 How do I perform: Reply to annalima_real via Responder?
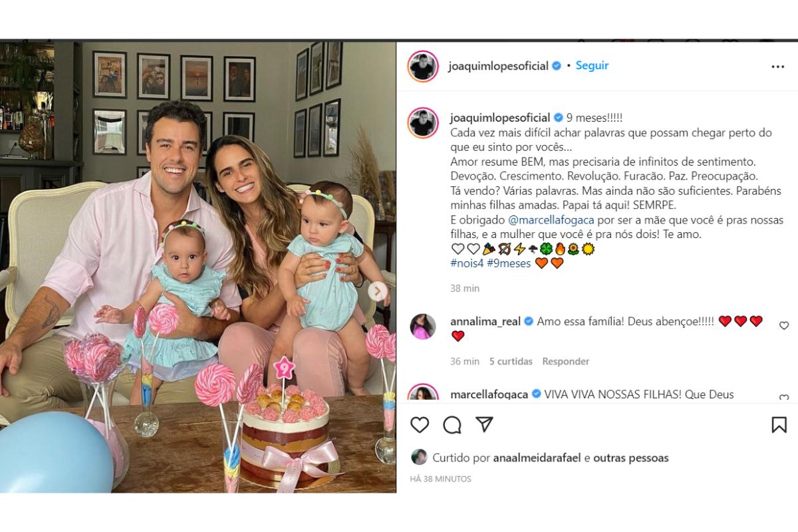pos(566,362)
